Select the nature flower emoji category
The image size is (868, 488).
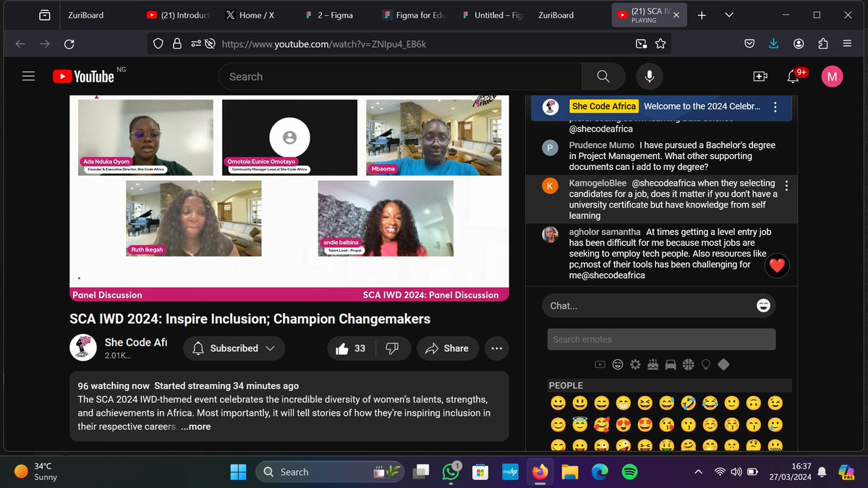pyautogui.click(x=635, y=364)
